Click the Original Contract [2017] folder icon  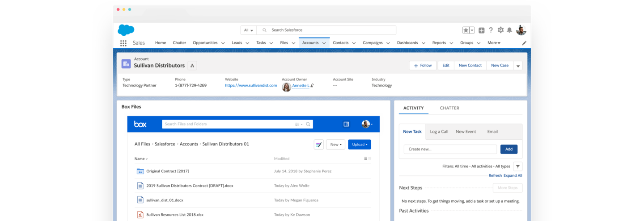point(140,171)
